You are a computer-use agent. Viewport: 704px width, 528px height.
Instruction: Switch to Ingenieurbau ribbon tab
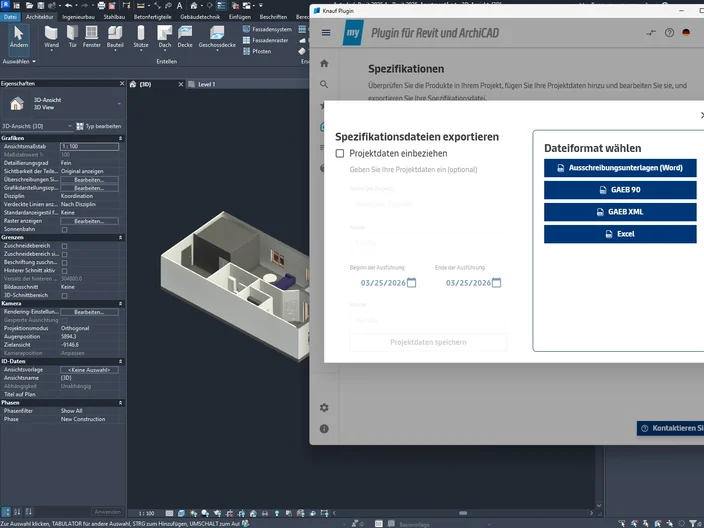coord(79,17)
